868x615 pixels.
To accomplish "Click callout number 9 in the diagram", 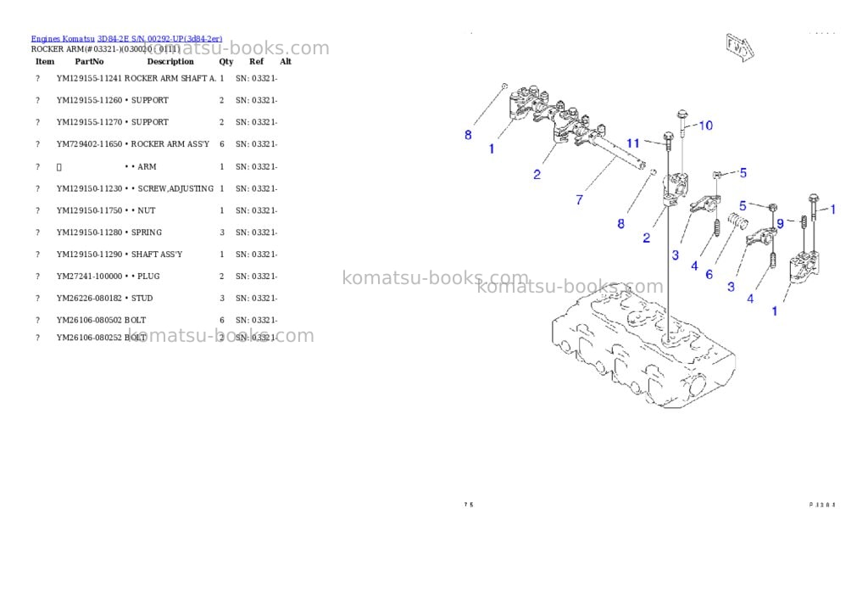I will 780,224.
